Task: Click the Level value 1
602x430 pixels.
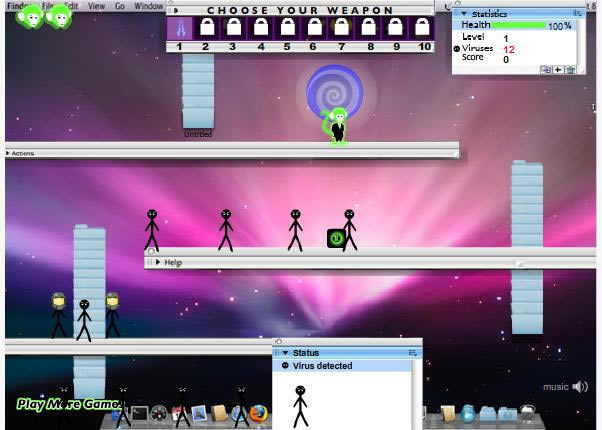Action: [506, 38]
